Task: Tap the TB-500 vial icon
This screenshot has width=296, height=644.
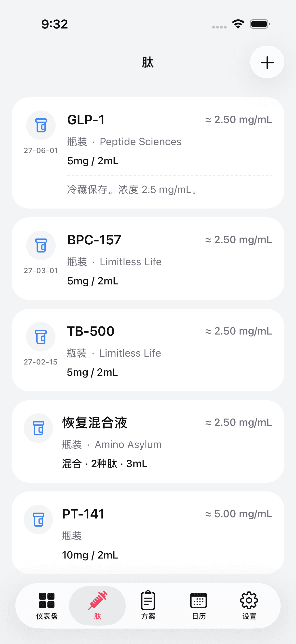Action: click(x=41, y=337)
